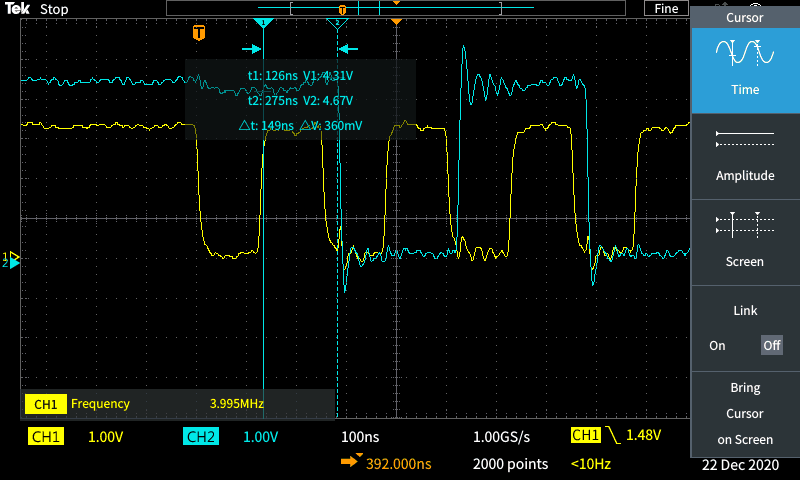Choose the Screen cursor icon
800x480 pixels.
pos(744,225)
